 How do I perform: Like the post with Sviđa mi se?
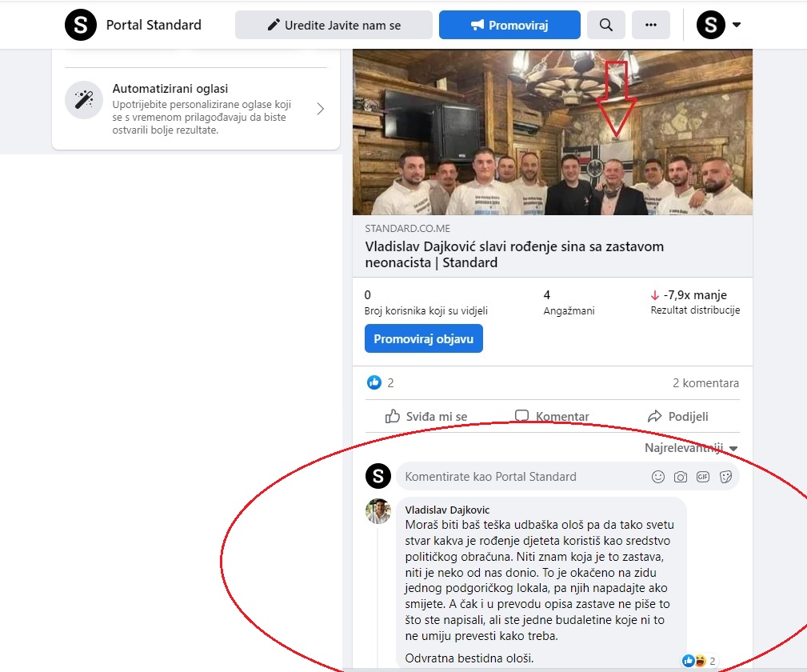[x=426, y=416]
